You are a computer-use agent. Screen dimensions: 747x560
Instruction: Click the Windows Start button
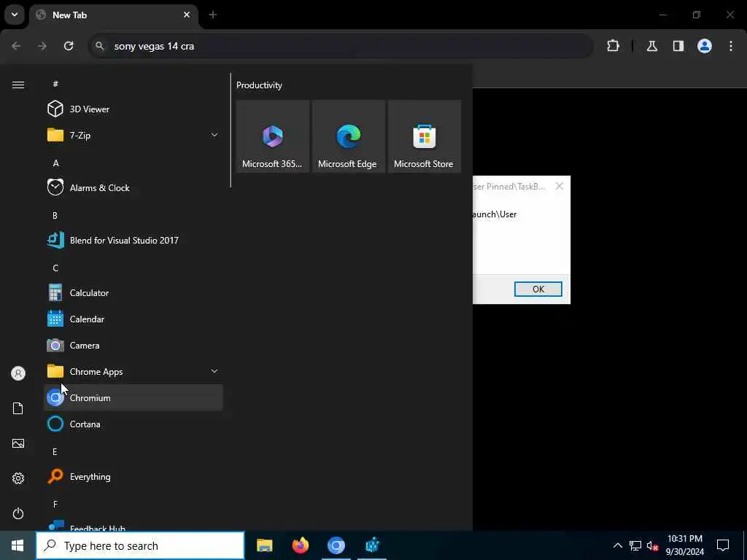[18, 545]
